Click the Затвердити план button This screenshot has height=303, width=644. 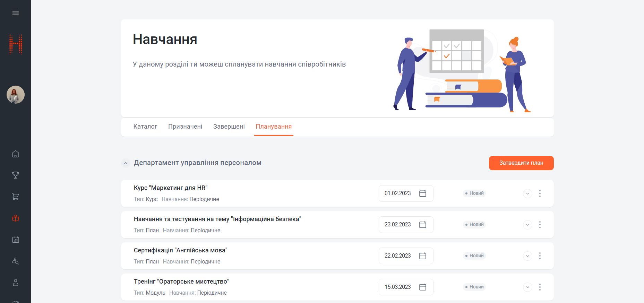click(521, 163)
